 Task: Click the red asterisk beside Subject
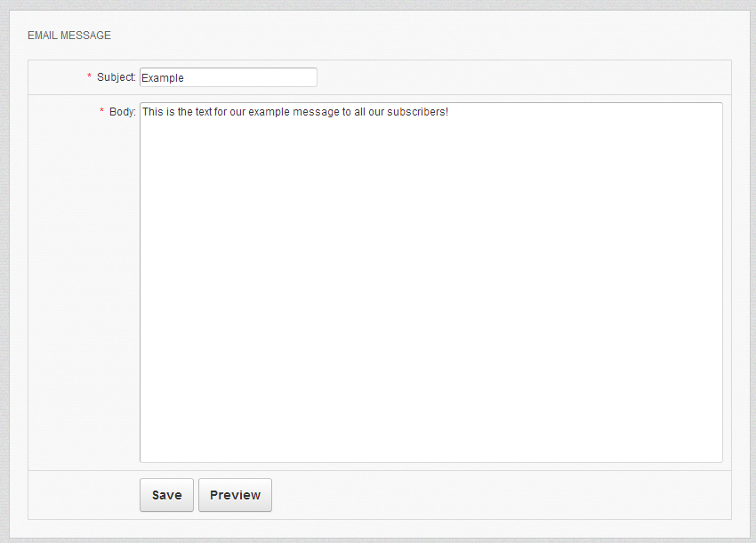point(89,77)
